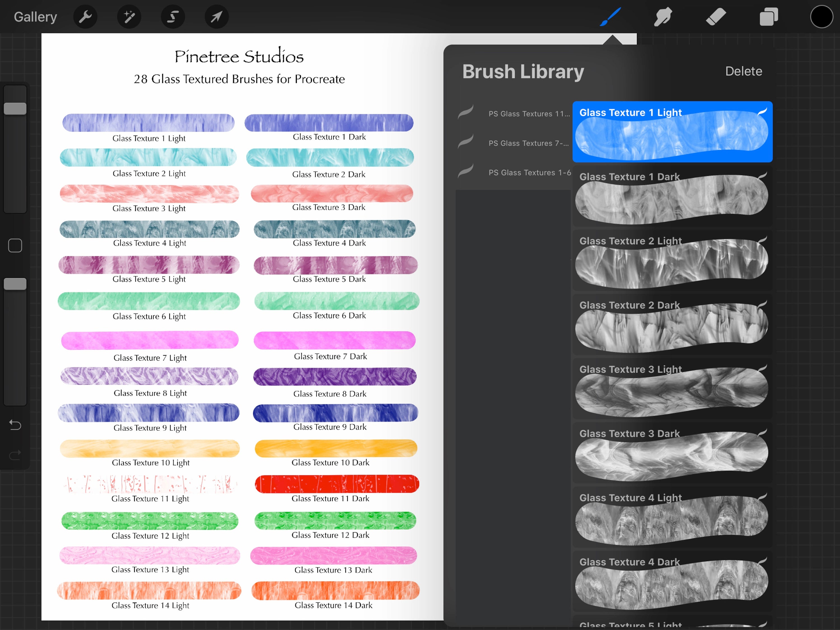Select the Selection tool
Viewport: 840px width, 630px height.
point(173,16)
